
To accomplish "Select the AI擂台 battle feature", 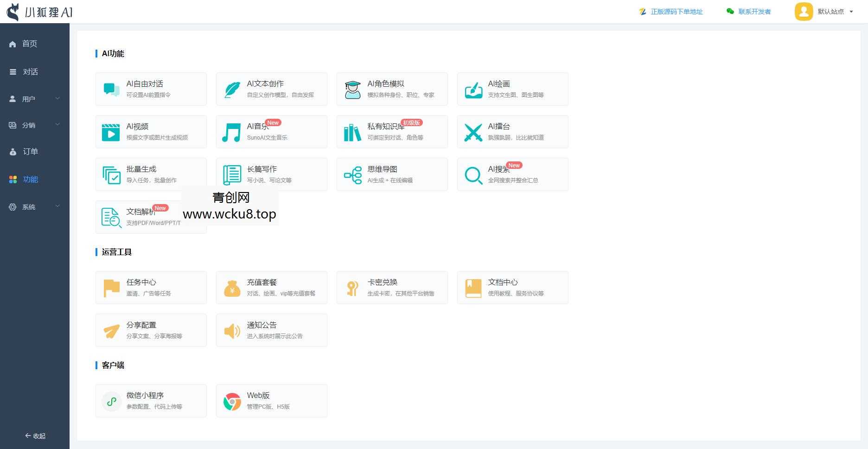I will point(512,131).
